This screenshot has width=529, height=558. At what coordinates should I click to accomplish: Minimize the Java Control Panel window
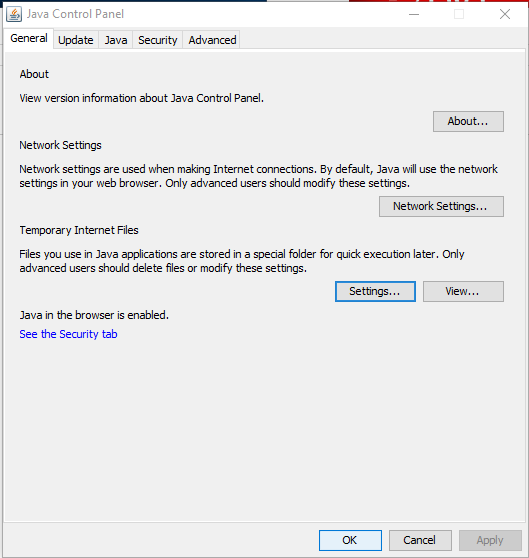coord(414,14)
